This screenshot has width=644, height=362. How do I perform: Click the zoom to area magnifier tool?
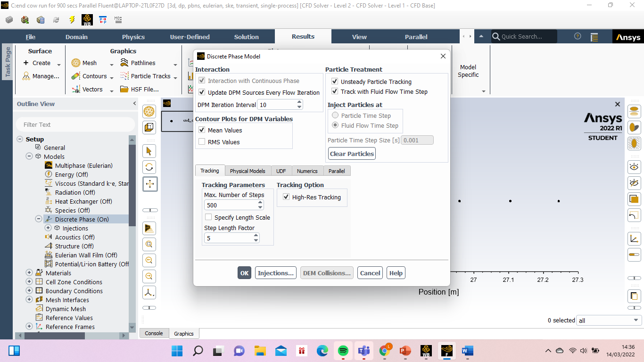tap(149, 244)
